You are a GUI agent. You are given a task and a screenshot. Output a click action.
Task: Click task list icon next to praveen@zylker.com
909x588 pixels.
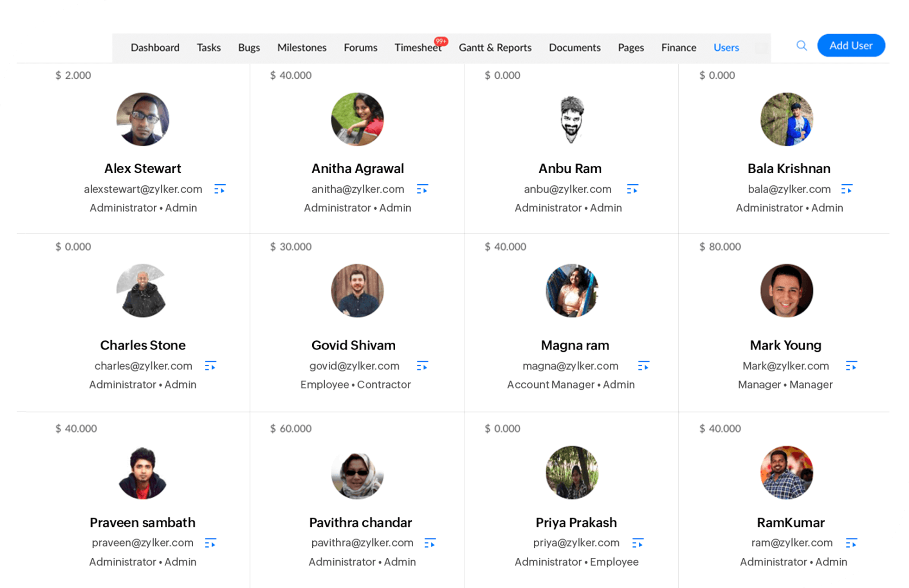click(x=210, y=543)
